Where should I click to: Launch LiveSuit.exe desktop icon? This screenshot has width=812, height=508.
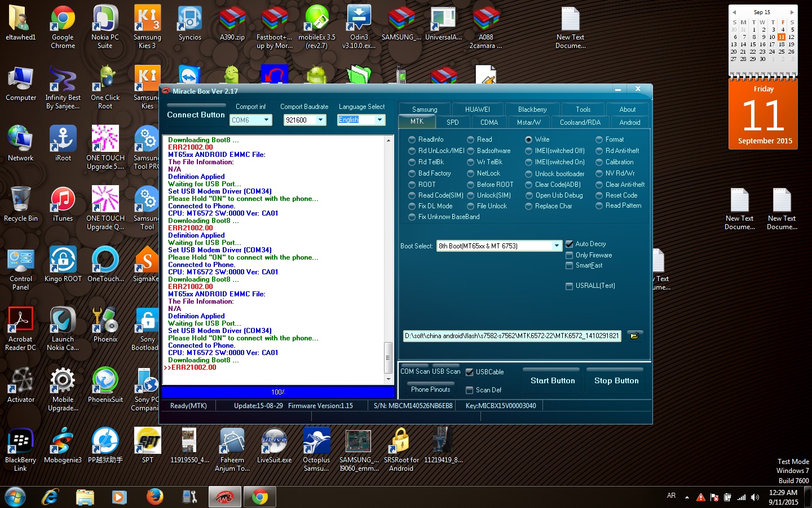pos(274,446)
